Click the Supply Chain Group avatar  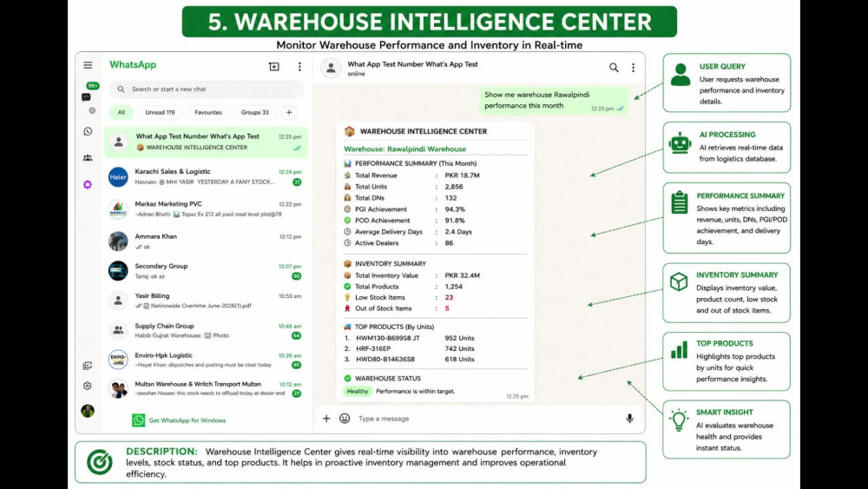pos(118,330)
